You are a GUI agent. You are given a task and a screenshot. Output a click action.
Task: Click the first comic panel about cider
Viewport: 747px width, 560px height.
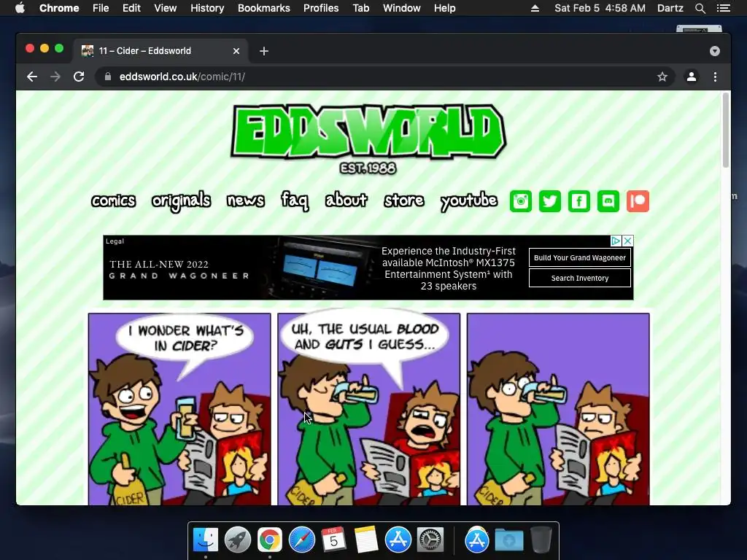(x=179, y=409)
